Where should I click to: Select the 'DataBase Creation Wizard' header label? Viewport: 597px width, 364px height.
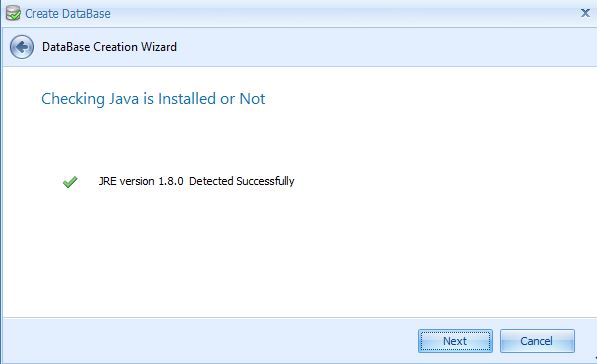(109, 47)
